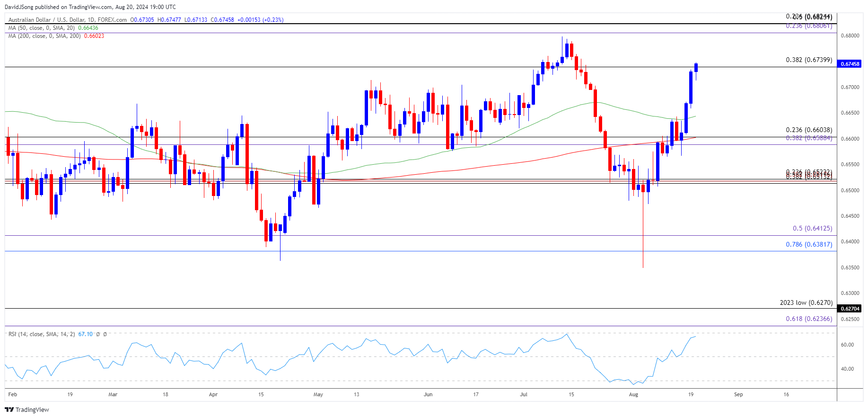Click the May date label on time axis
Viewport: 868px width, 418px height.
tap(318, 394)
